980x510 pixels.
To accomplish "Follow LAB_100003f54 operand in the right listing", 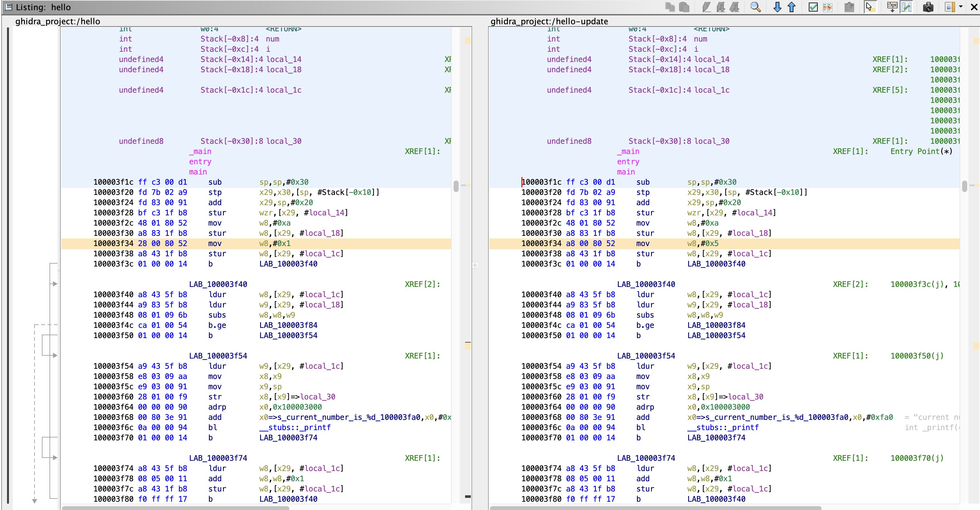I will [716, 336].
